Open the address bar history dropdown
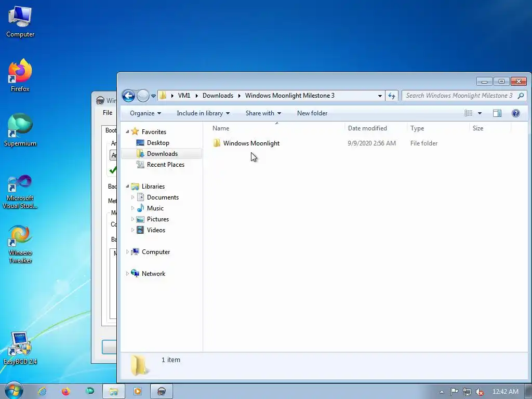Screen dimensions: 532x399 (380, 96)
